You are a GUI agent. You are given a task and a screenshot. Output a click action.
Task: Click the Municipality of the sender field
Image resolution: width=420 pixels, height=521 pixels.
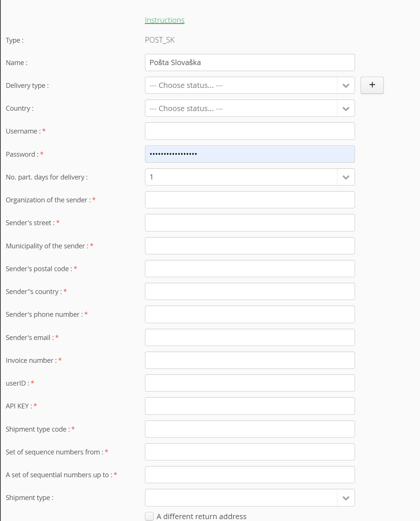250,246
